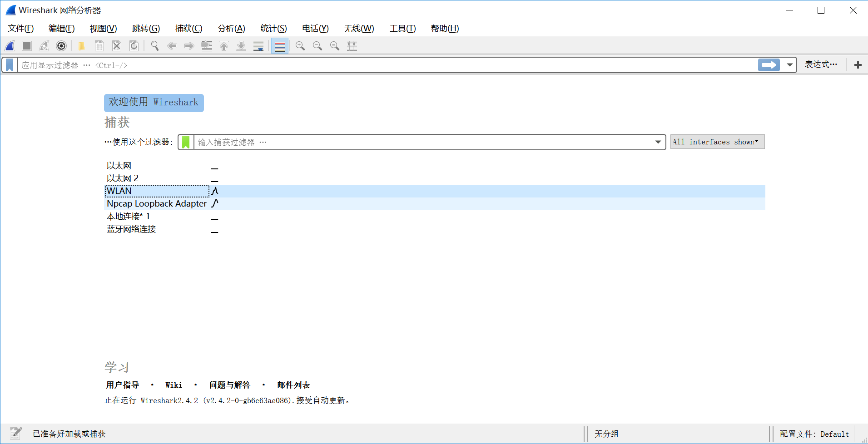Select the 以太网 interface

(435, 166)
